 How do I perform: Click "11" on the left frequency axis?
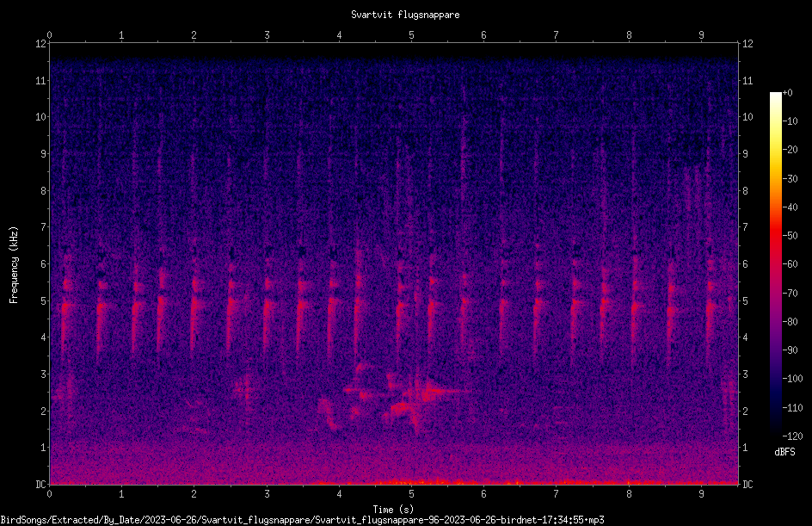[x=41, y=80]
